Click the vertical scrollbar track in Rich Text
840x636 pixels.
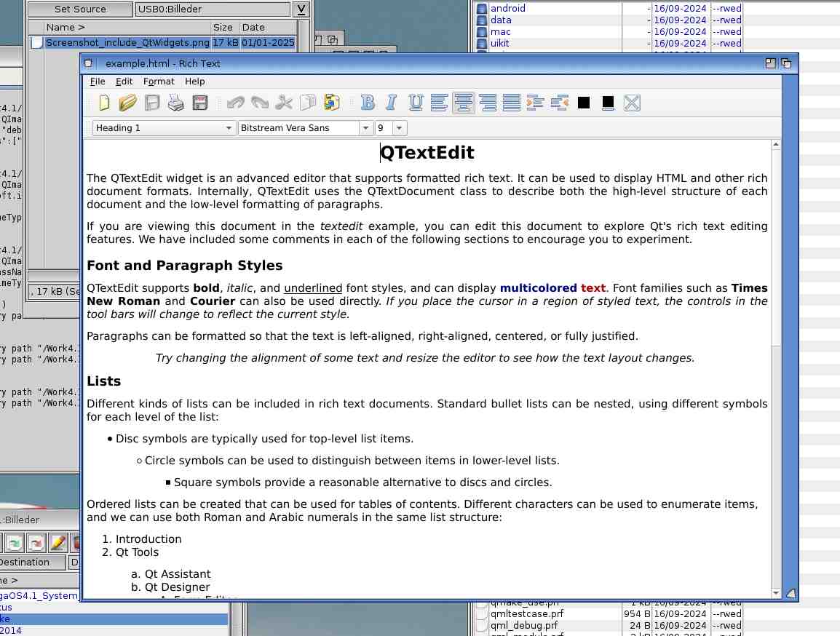pos(776,466)
